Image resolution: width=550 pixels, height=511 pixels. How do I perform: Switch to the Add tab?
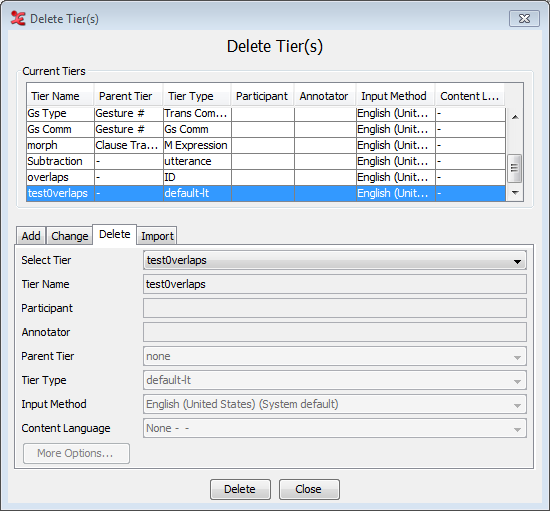coord(31,236)
